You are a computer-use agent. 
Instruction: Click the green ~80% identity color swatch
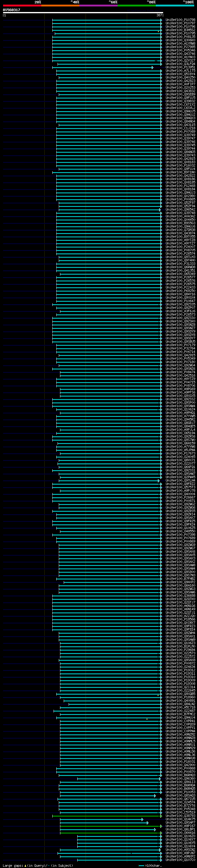(x=137, y=6)
